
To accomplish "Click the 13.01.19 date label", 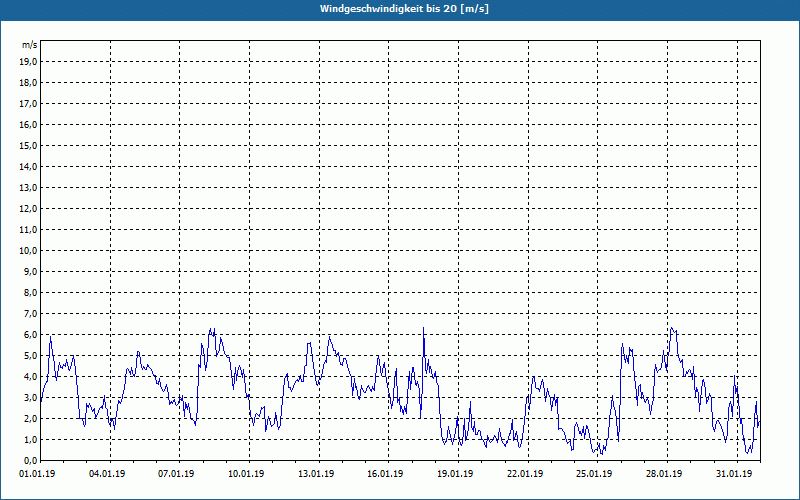I will (316, 474).
